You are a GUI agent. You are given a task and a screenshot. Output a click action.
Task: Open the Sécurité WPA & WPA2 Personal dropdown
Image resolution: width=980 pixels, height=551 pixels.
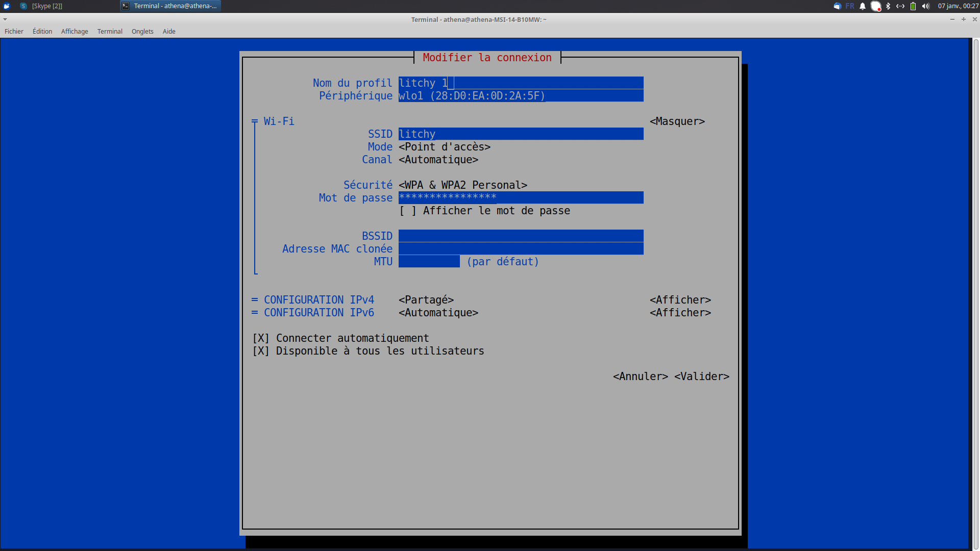point(462,185)
